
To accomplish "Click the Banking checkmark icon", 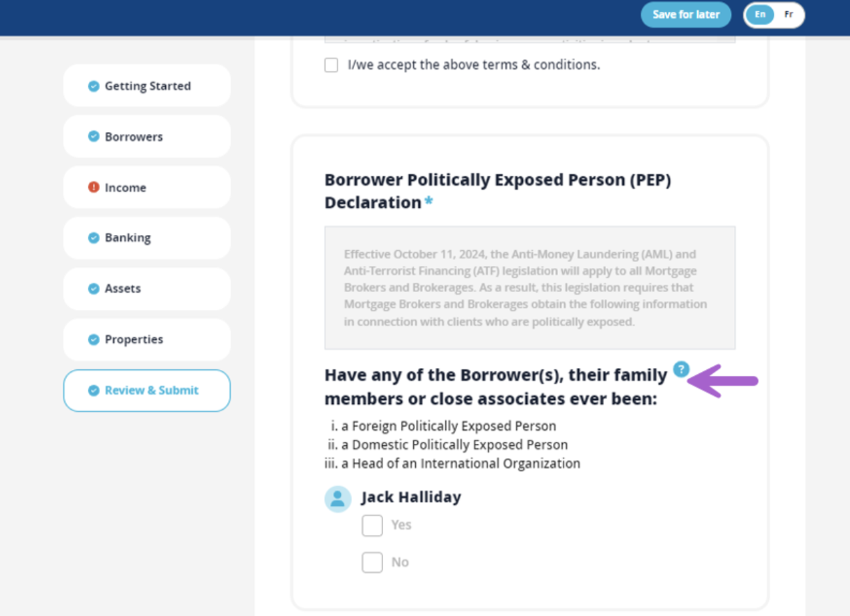I will pos(93,238).
